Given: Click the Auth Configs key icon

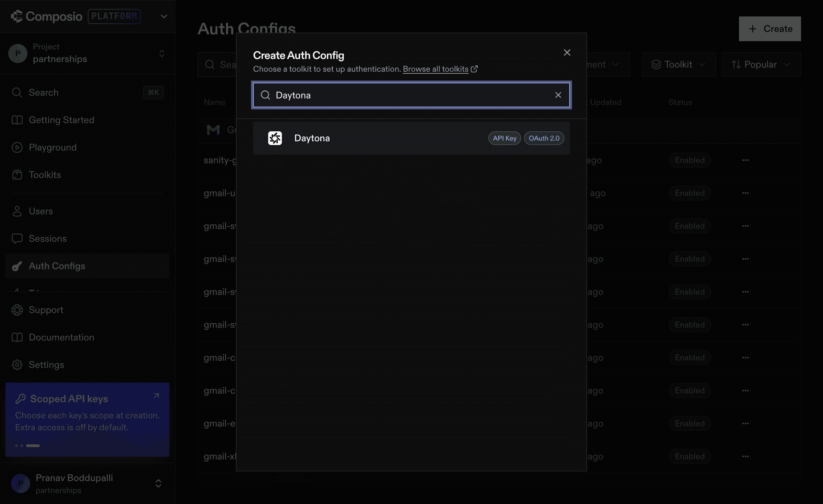Looking at the screenshot, I should (17, 266).
